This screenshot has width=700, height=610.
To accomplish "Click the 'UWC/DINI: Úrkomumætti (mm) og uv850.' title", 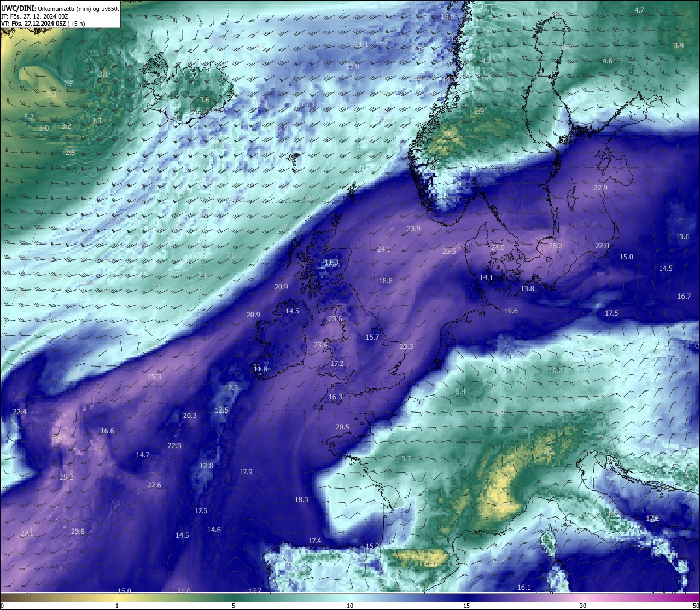I will [60, 8].
